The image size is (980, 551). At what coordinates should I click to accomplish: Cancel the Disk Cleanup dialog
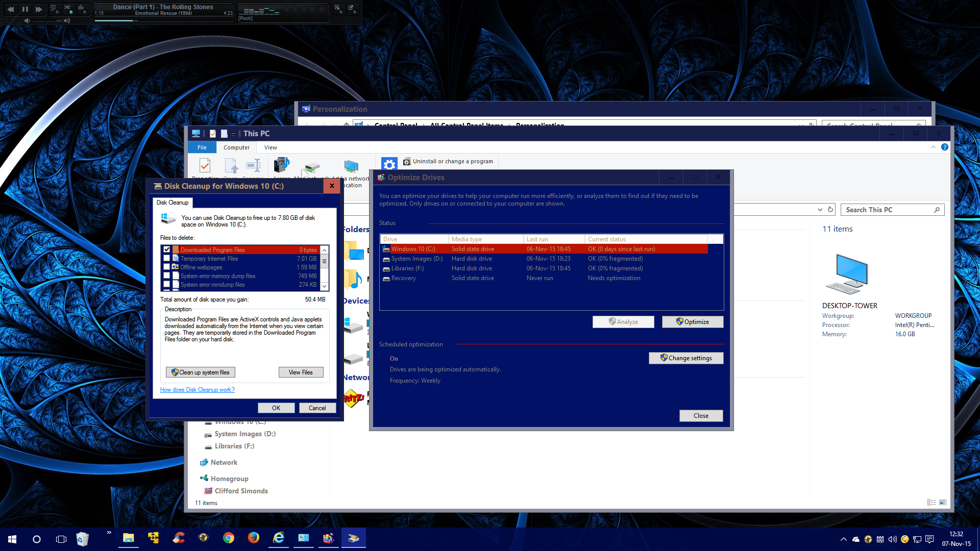pos(317,408)
